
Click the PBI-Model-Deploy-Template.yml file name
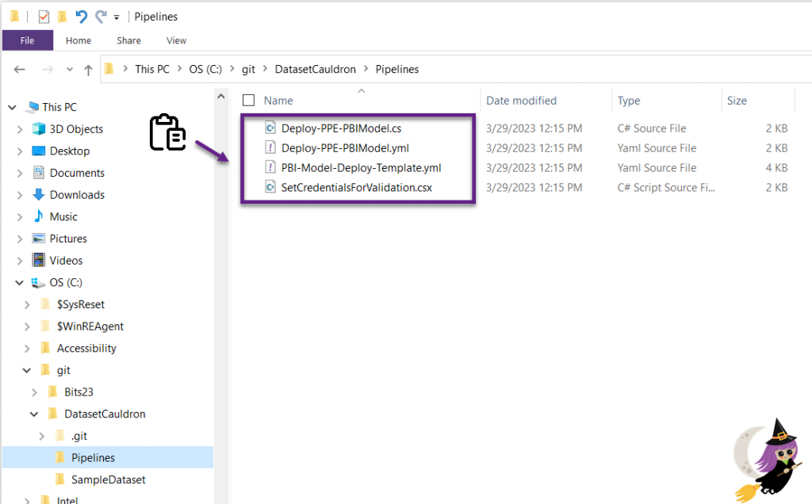361,168
